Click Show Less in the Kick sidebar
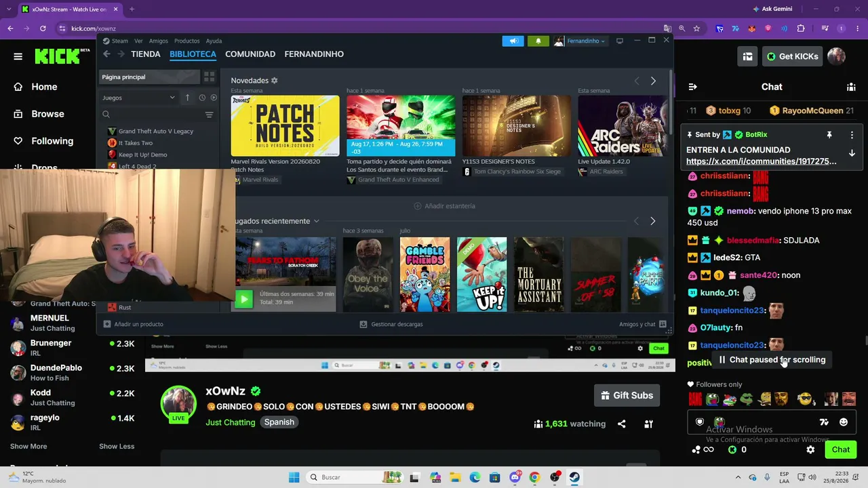 point(117,446)
